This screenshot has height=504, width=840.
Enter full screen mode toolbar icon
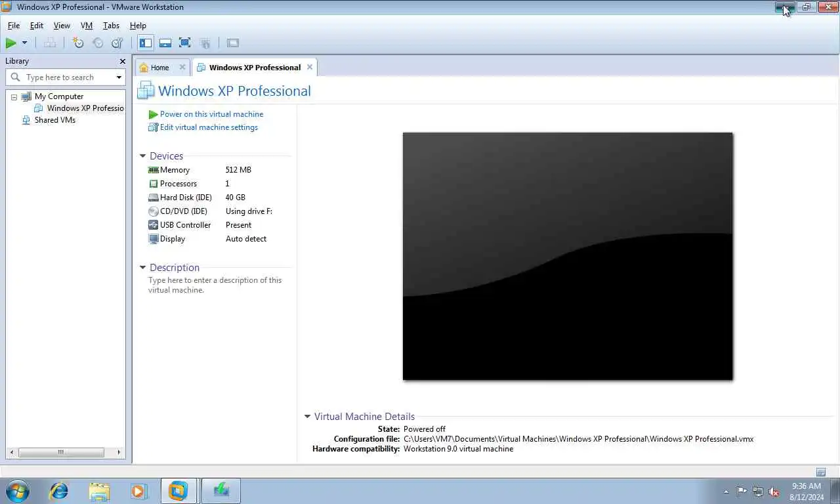[185, 43]
